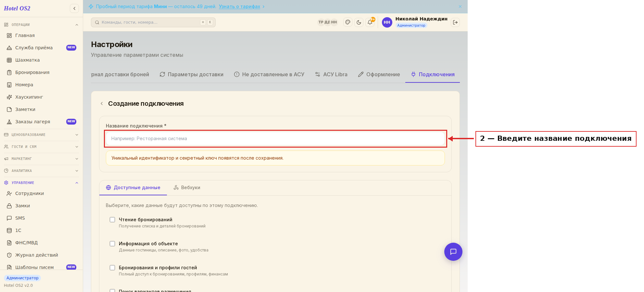
Task: Open ФНС/МВД page
Action: [41, 243]
